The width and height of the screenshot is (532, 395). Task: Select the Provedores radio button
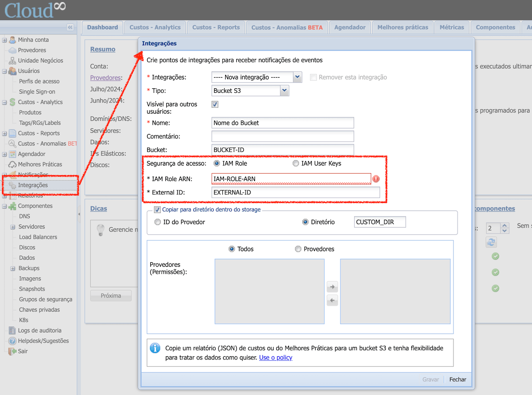click(298, 249)
